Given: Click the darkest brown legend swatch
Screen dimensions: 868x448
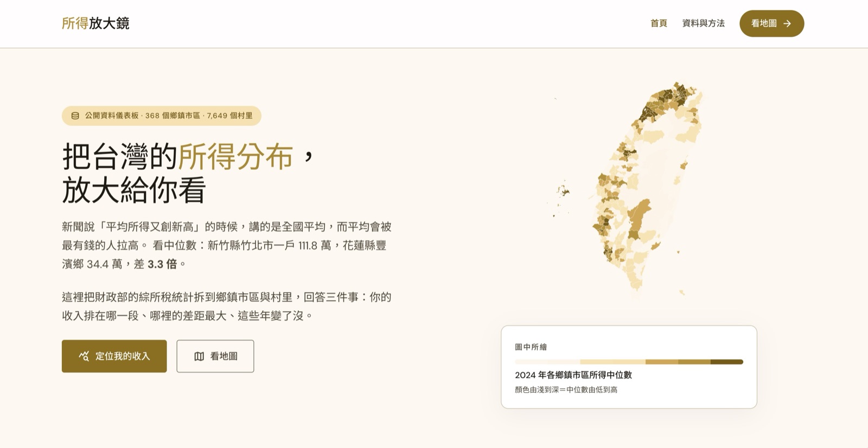Looking at the screenshot, I should tap(727, 362).
